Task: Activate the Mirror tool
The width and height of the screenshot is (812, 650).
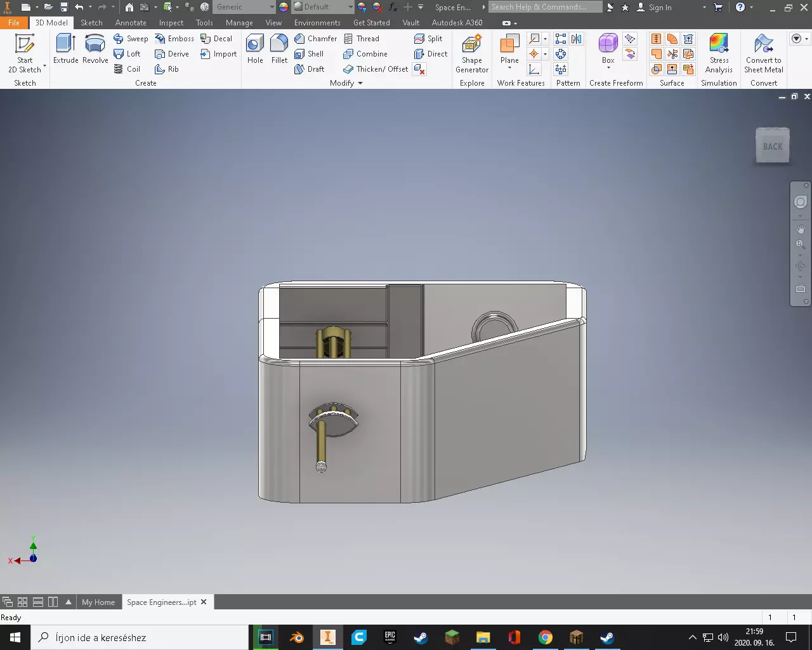Action: 576,39
